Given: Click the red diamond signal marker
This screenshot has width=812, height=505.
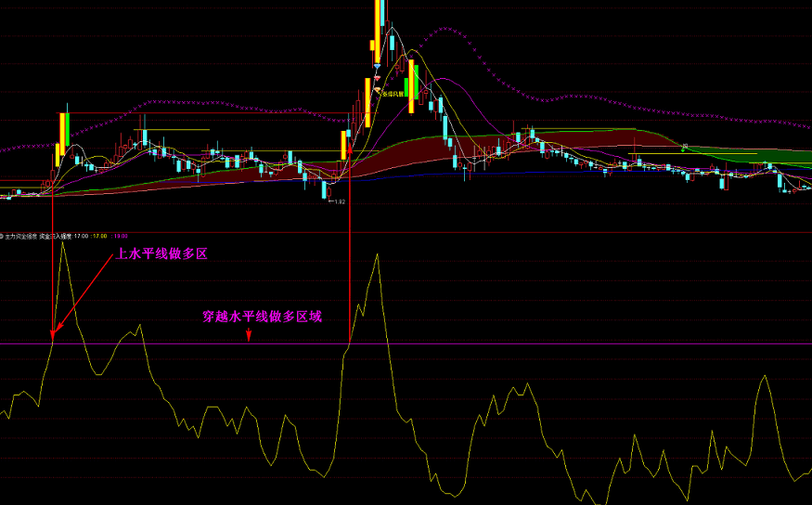Looking at the screenshot, I should point(377,78).
